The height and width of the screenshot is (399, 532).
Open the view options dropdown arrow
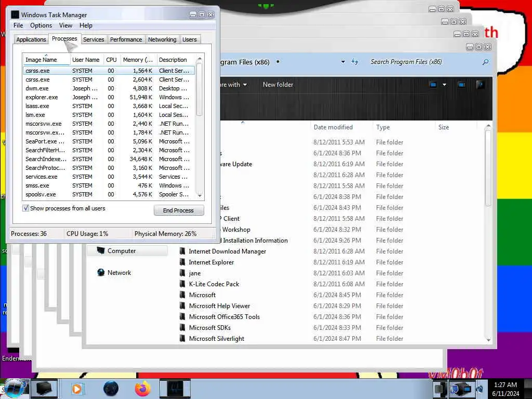445,85
